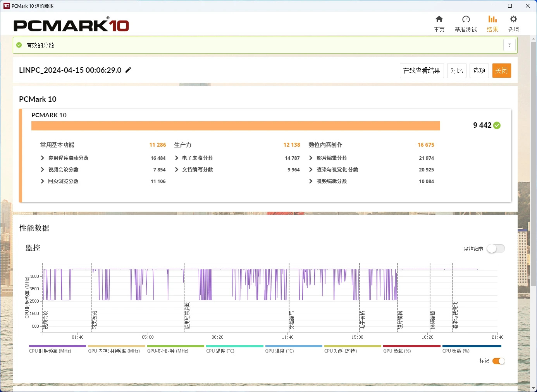Screen dimensions: 537x392
Task: Click the vertical scrollbar thumb
Action: point(534,164)
